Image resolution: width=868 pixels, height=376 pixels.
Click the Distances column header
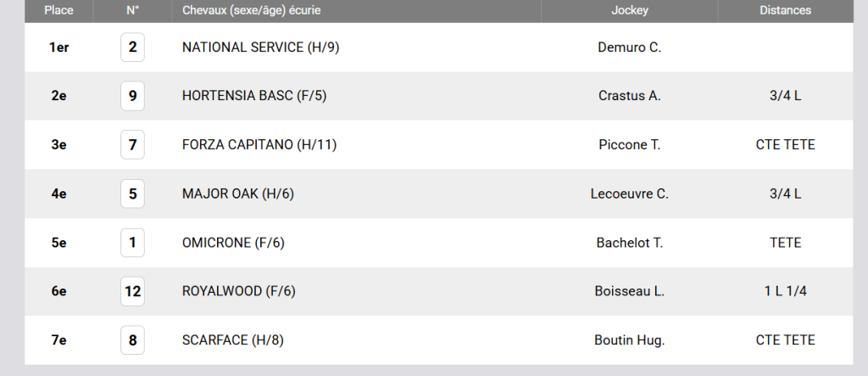click(786, 10)
